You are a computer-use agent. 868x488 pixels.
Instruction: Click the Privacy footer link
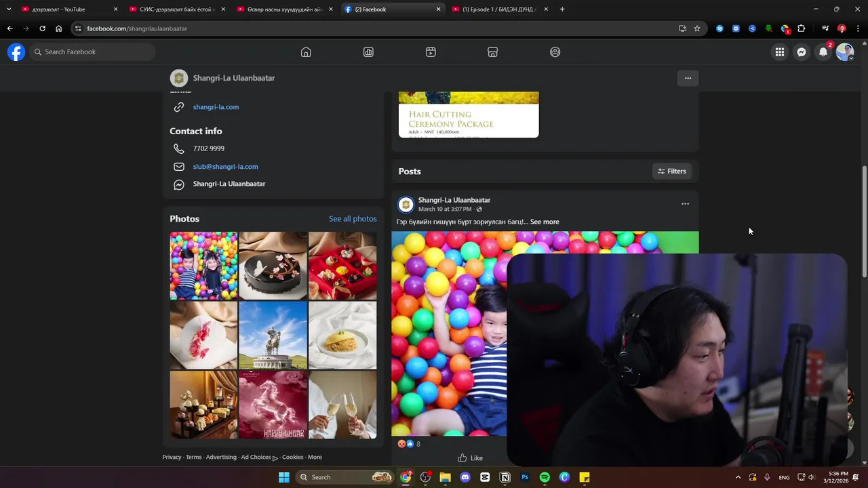[x=172, y=457]
